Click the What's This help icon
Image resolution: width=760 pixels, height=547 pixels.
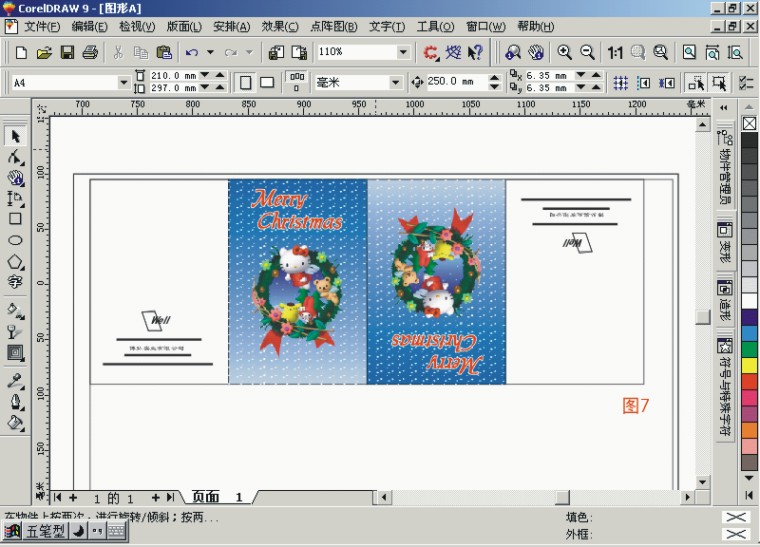(x=475, y=52)
